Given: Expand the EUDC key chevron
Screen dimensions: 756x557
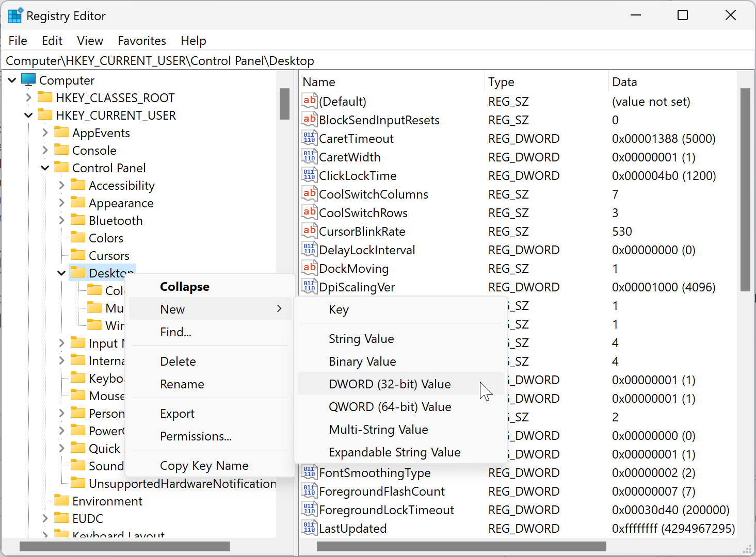Looking at the screenshot, I should (45, 518).
